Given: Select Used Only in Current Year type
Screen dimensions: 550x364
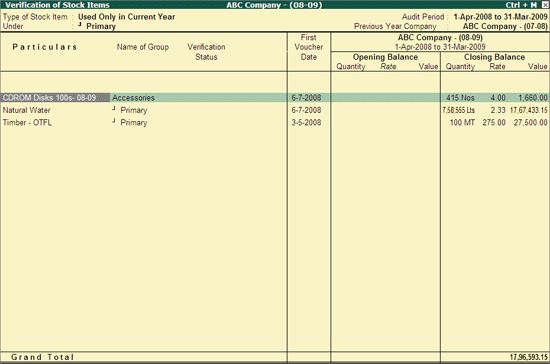Looking at the screenshot, I should (x=126, y=17).
